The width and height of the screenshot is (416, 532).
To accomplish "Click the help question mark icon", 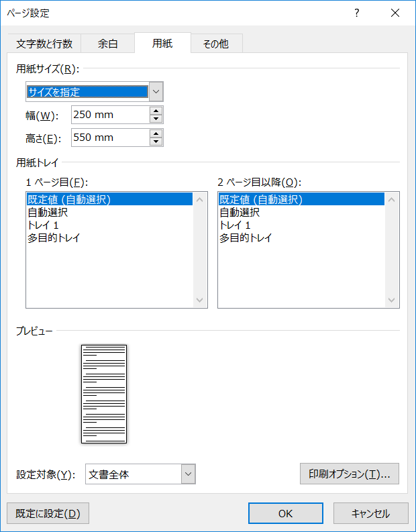I will [x=357, y=13].
